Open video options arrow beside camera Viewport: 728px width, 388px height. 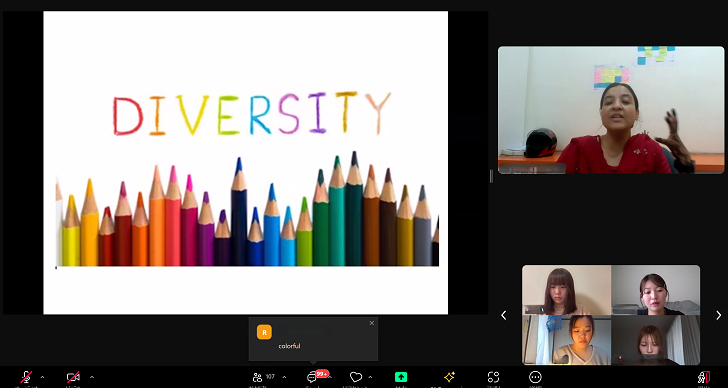tap(91, 377)
